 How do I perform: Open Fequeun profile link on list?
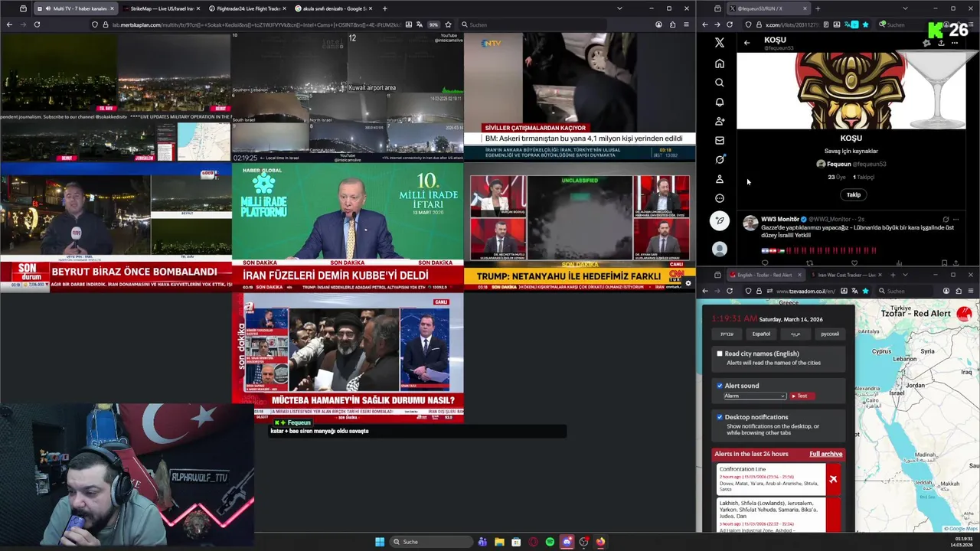tap(851, 164)
